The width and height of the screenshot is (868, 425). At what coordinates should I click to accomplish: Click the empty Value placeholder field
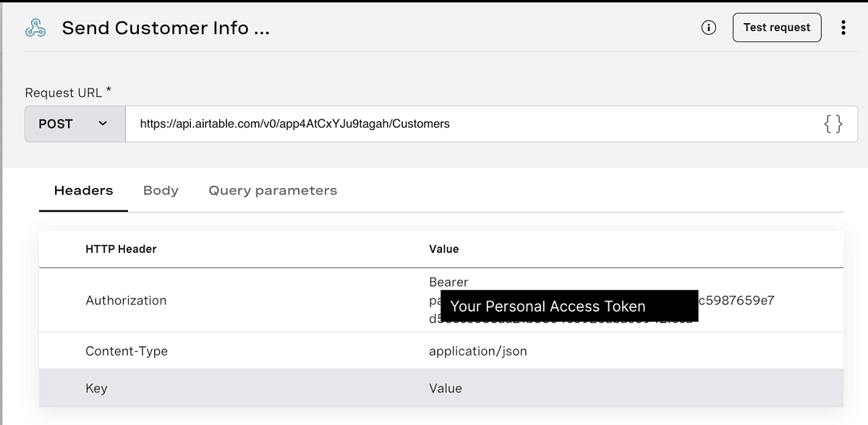(x=446, y=388)
